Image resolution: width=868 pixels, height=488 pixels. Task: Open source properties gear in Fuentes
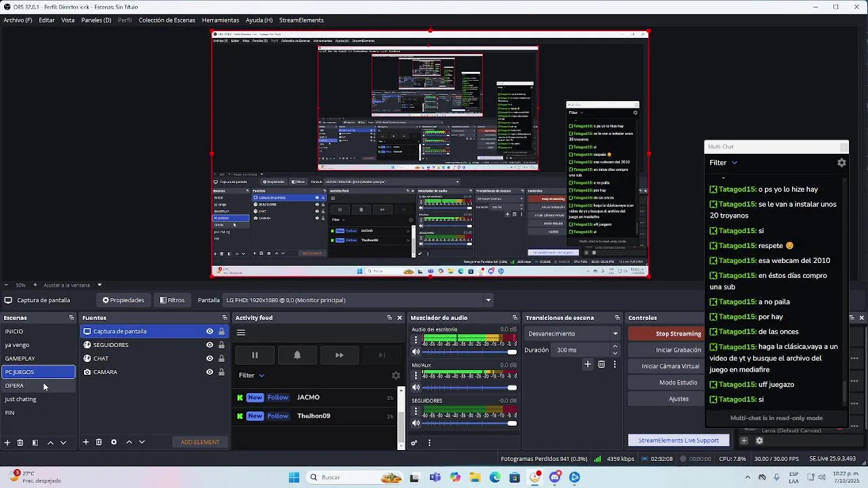(x=114, y=442)
